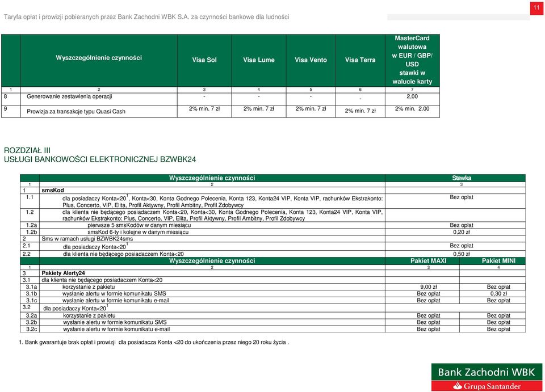Click the Visa Sol column header

pos(204,60)
